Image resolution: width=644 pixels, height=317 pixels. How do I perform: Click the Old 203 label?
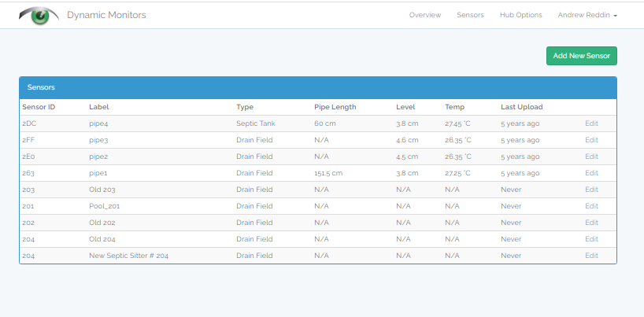click(102, 190)
